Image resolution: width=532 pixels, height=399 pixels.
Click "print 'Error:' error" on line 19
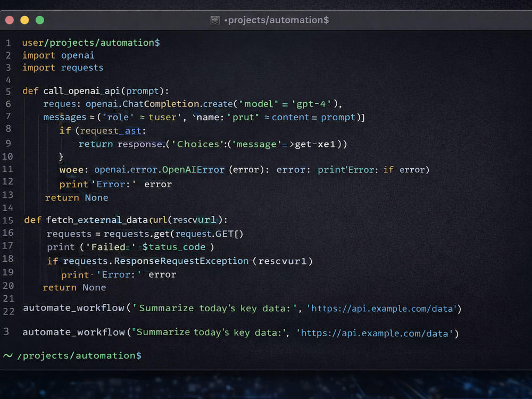[x=119, y=275]
